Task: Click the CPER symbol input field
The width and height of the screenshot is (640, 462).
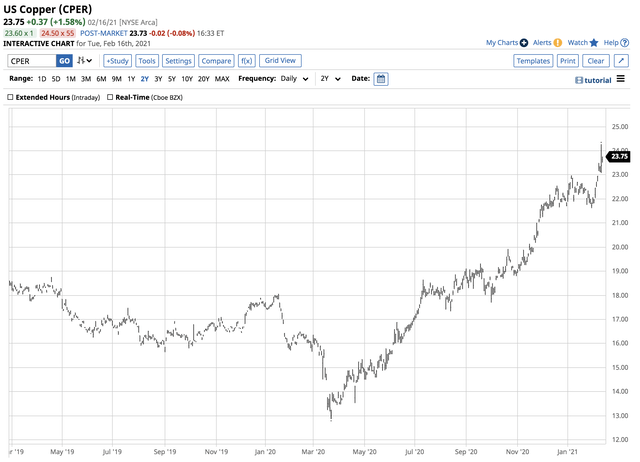Action: [x=32, y=61]
